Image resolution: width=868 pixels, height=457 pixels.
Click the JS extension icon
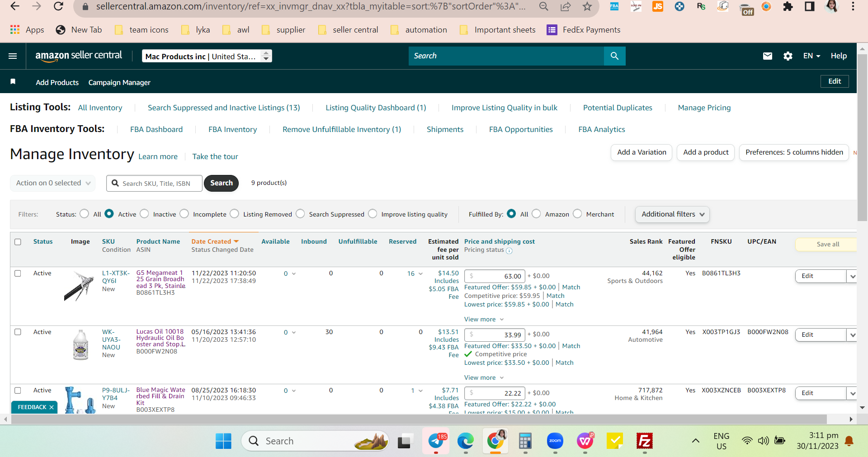tap(658, 6)
